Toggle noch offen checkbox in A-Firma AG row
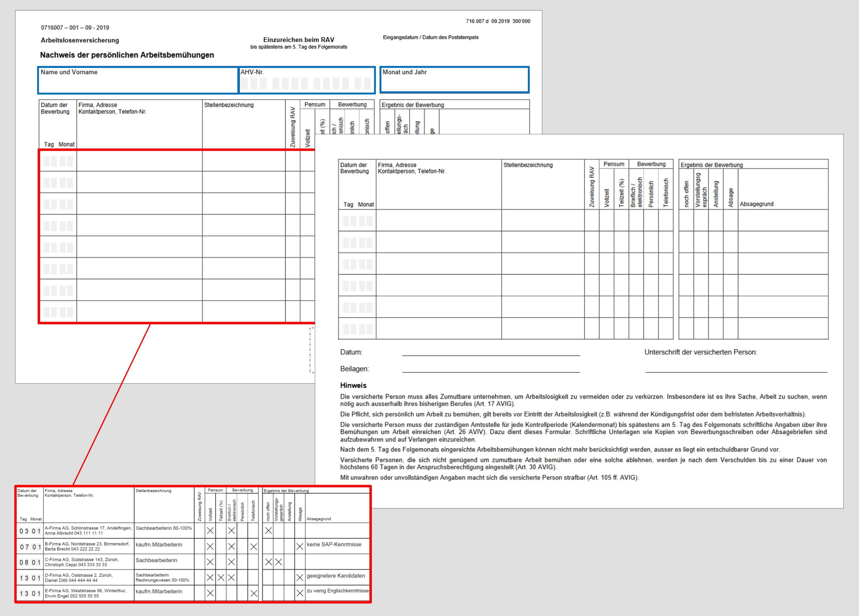Image resolution: width=859 pixels, height=616 pixels. 268,531
